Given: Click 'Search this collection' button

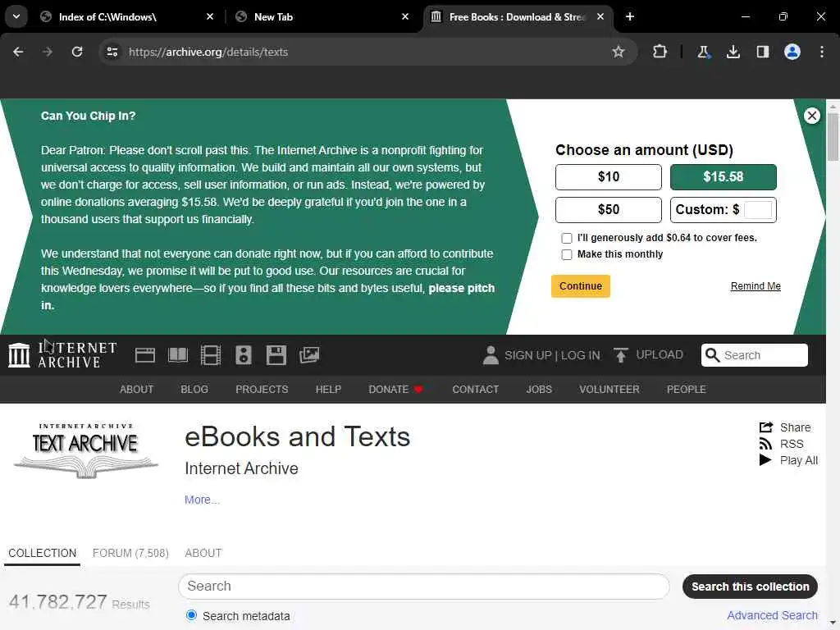Looking at the screenshot, I should click(750, 587).
